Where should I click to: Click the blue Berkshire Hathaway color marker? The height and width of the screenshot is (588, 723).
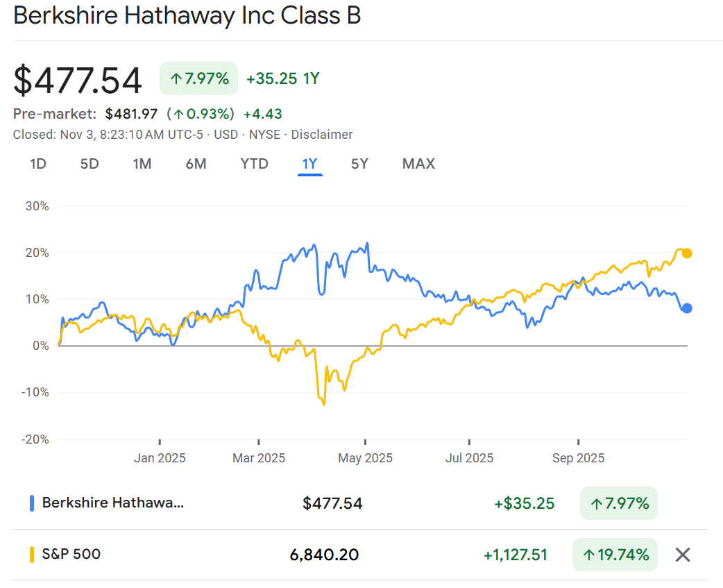point(32,503)
